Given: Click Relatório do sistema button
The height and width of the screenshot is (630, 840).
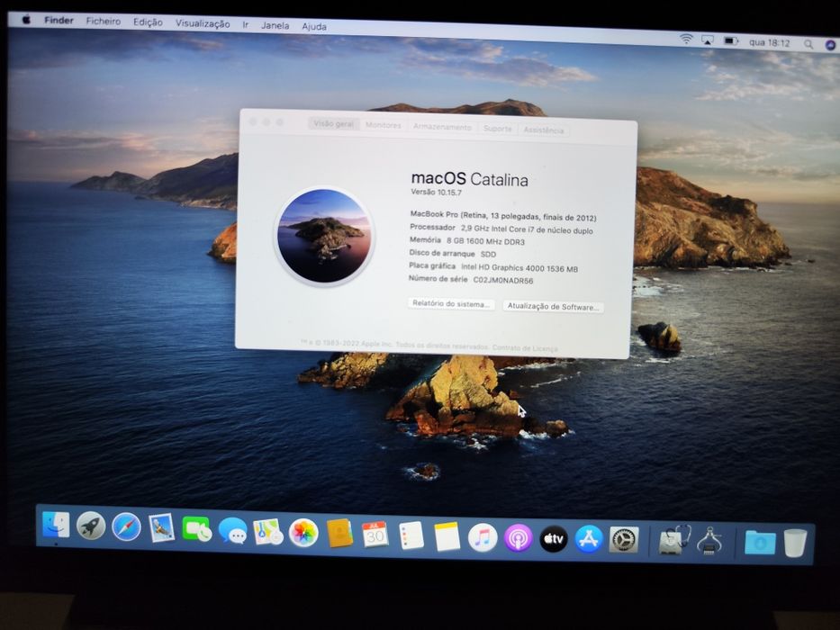Looking at the screenshot, I should tap(451, 304).
